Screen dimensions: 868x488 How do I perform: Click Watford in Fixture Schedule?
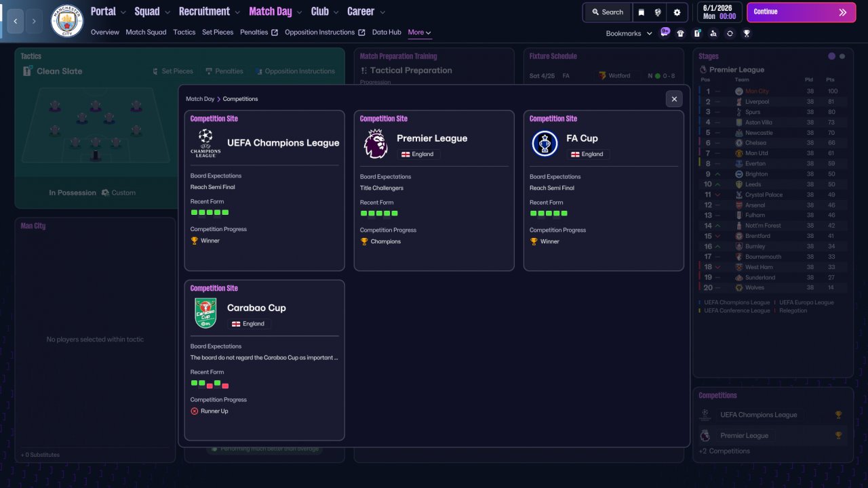pos(619,76)
